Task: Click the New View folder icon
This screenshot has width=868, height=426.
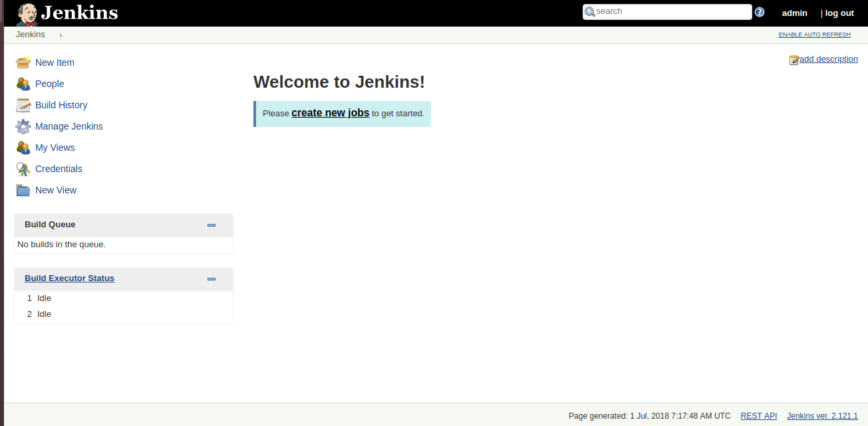Action: tap(23, 190)
